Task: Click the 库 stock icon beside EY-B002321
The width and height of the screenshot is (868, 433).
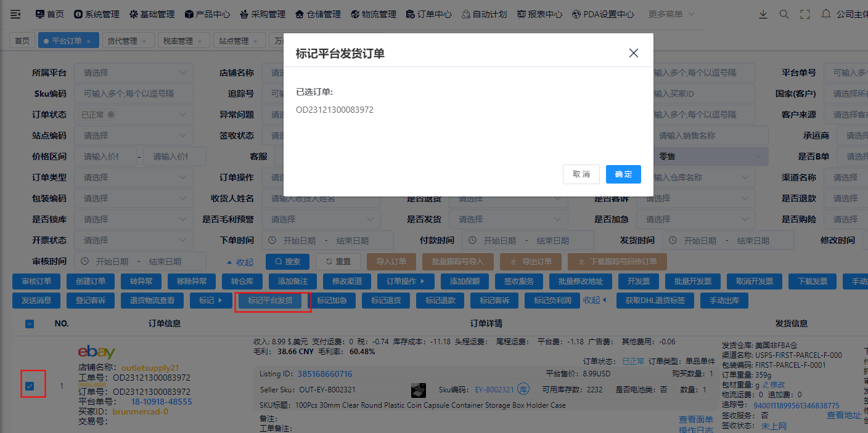Action: click(523, 389)
